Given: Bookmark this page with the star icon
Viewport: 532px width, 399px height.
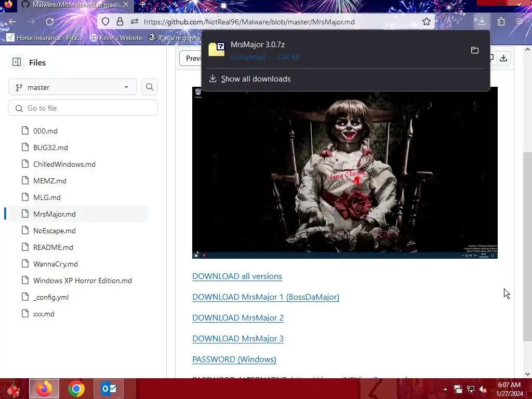Looking at the screenshot, I should coord(427,22).
